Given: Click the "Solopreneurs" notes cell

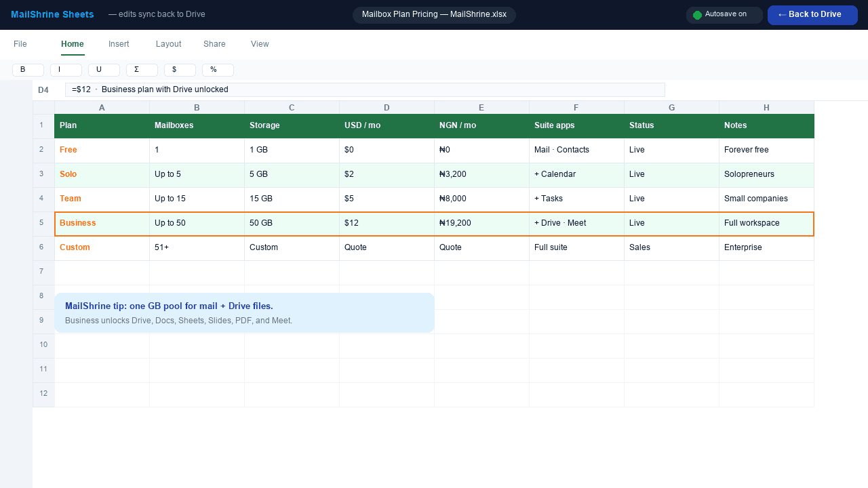Looking at the screenshot, I should (766, 176).
